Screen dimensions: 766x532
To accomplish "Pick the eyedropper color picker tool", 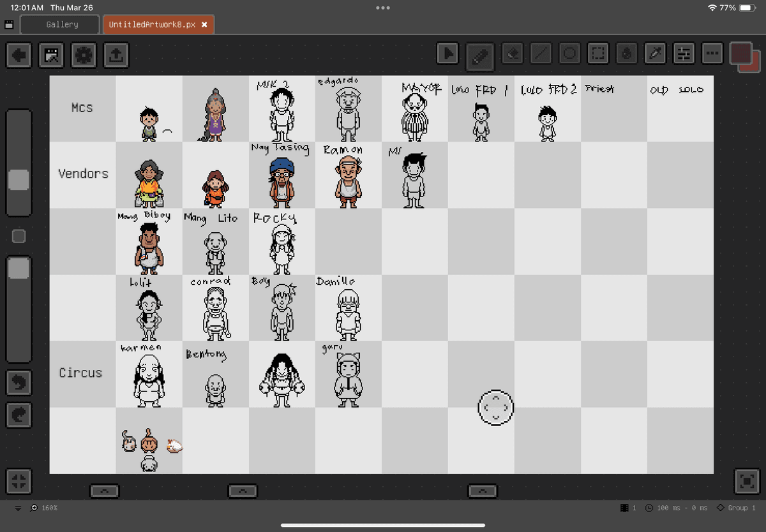I will [x=656, y=55].
